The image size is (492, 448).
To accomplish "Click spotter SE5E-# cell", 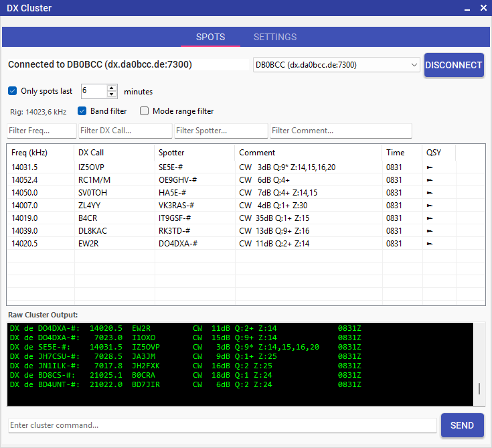I will pos(171,167).
